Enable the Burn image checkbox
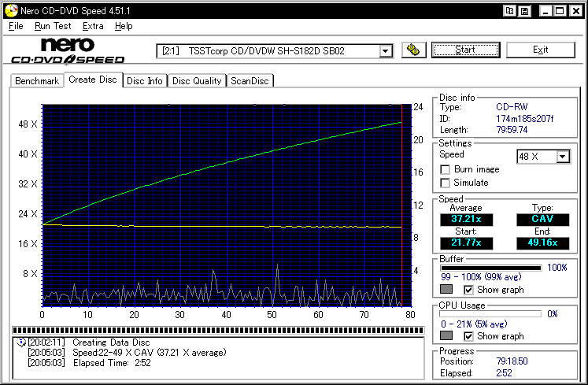Screen dimensions: 588x385 (x=446, y=169)
